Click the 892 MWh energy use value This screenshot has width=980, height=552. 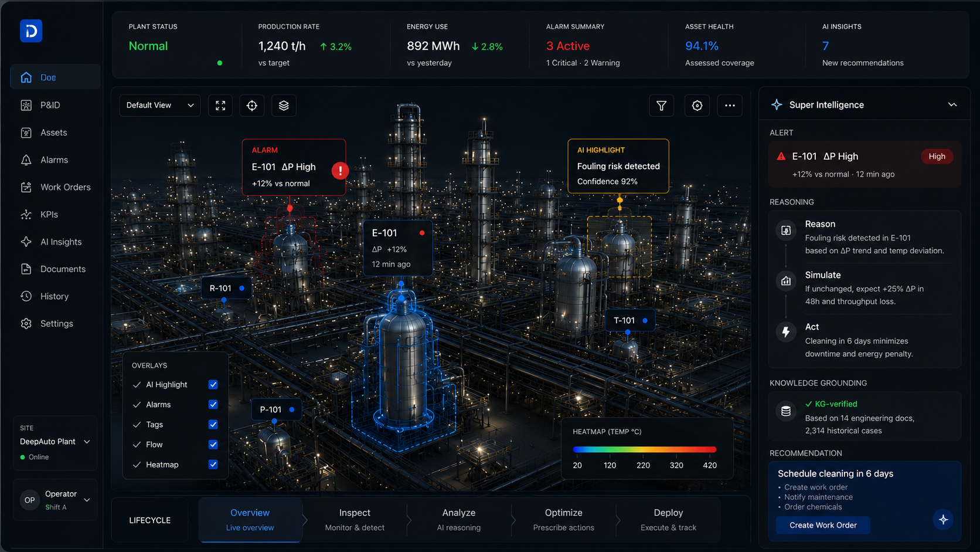click(x=433, y=46)
